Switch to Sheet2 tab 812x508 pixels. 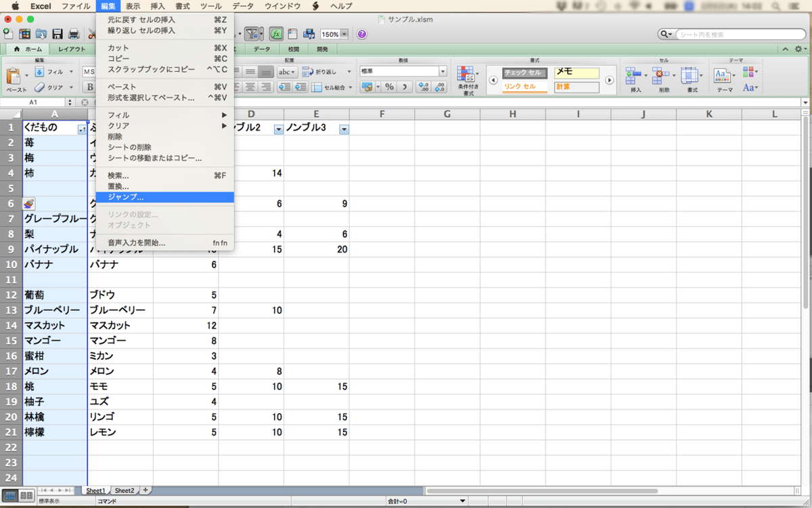point(124,490)
